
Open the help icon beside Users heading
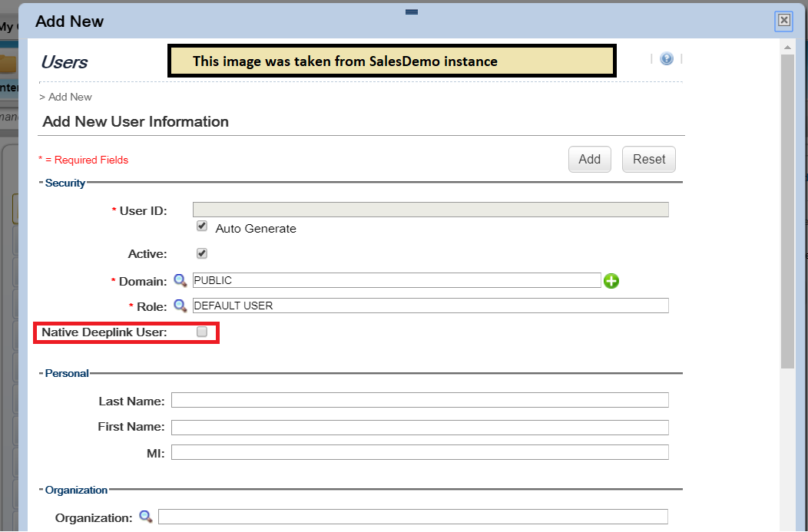(x=666, y=58)
